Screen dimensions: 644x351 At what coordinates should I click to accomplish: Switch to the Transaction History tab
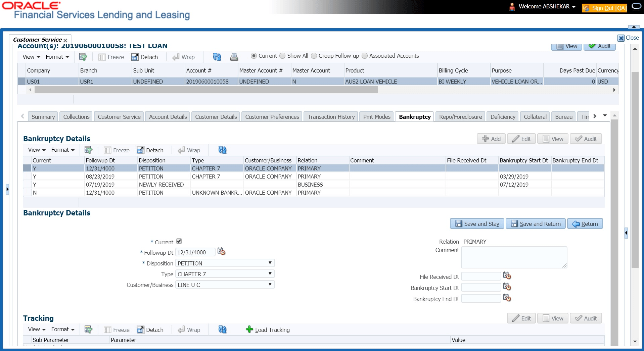point(331,116)
